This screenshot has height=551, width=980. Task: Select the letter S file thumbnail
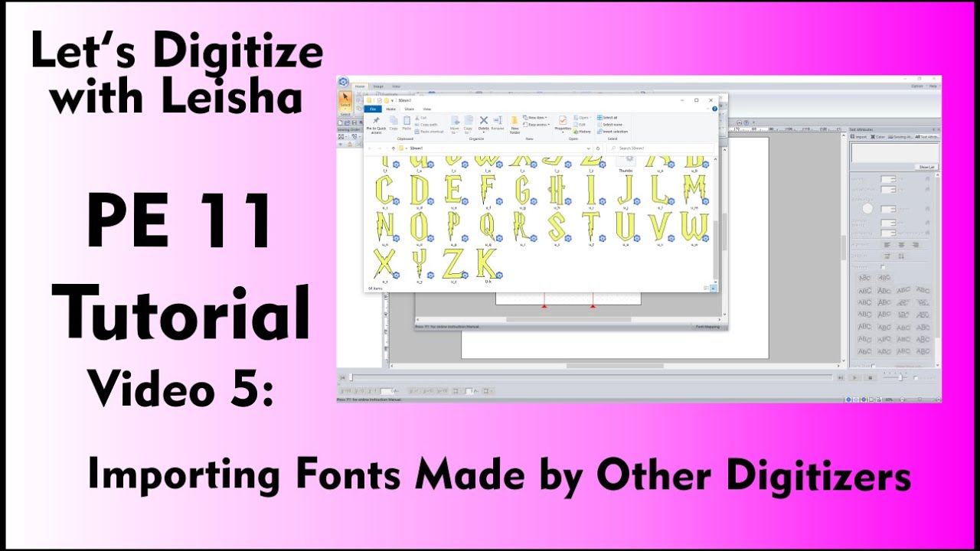tap(557, 227)
